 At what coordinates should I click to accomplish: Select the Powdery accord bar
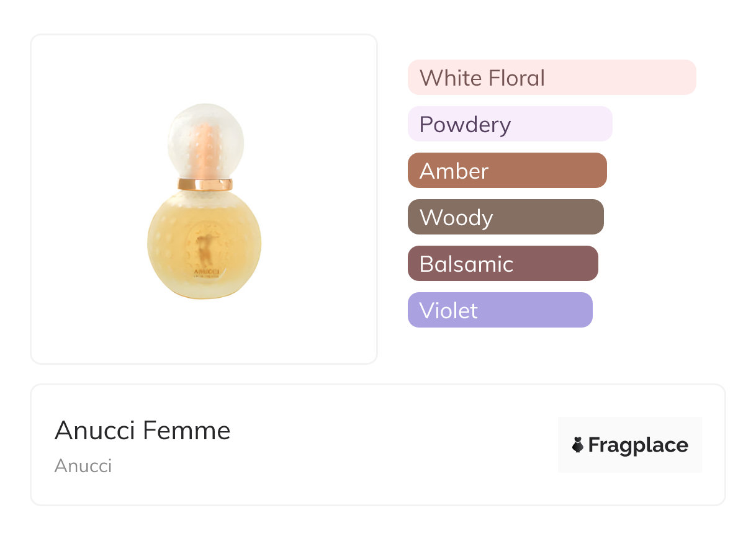tap(510, 124)
